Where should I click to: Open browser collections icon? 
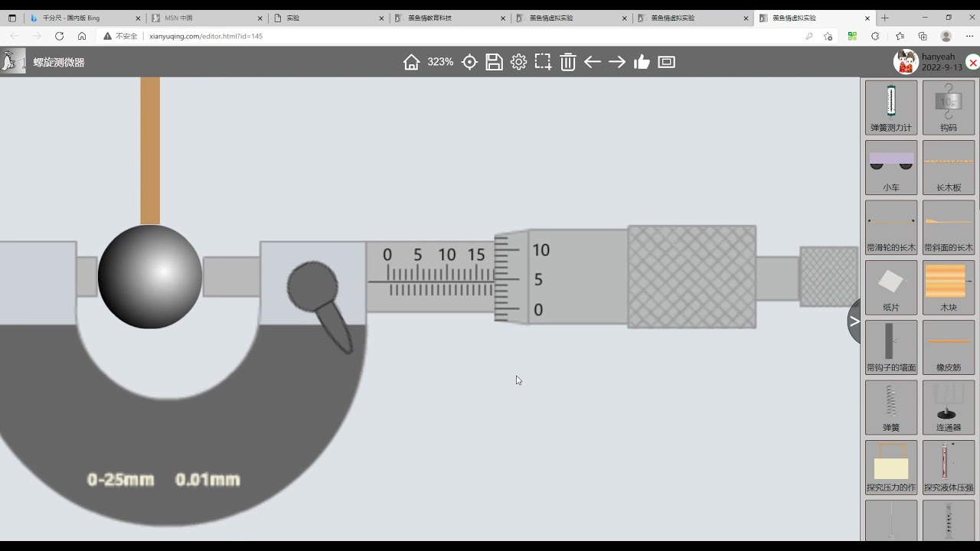pos(923,36)
